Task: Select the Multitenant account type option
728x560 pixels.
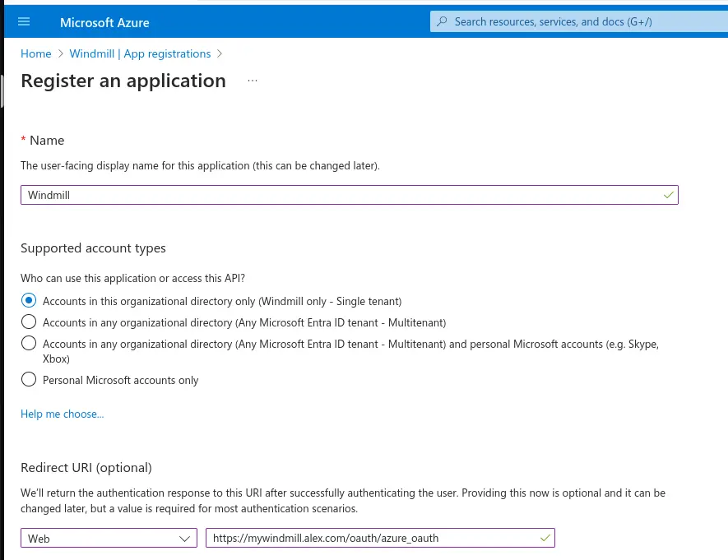Action: click(29, 322)
